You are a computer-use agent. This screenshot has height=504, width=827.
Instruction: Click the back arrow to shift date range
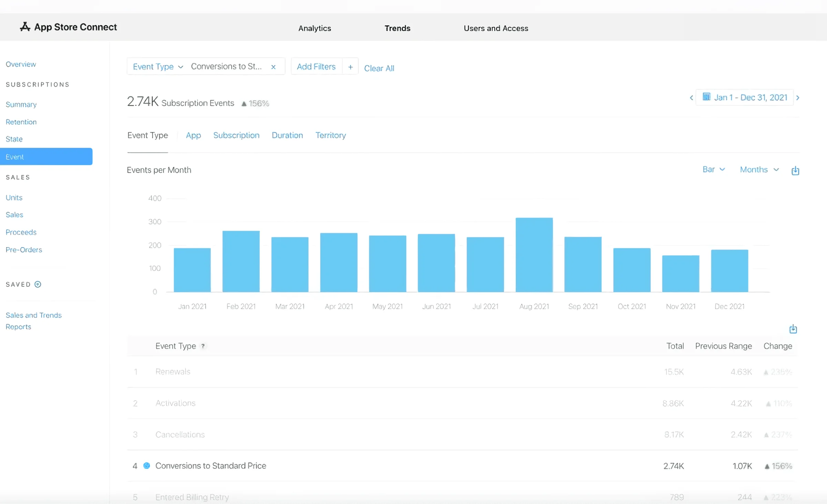pos(691,97)
